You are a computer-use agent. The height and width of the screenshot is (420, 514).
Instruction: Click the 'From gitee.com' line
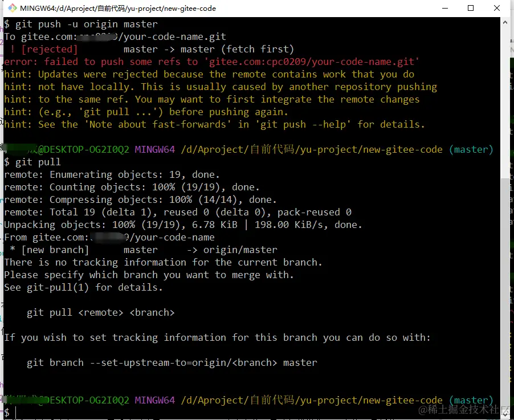coord(109,238)
